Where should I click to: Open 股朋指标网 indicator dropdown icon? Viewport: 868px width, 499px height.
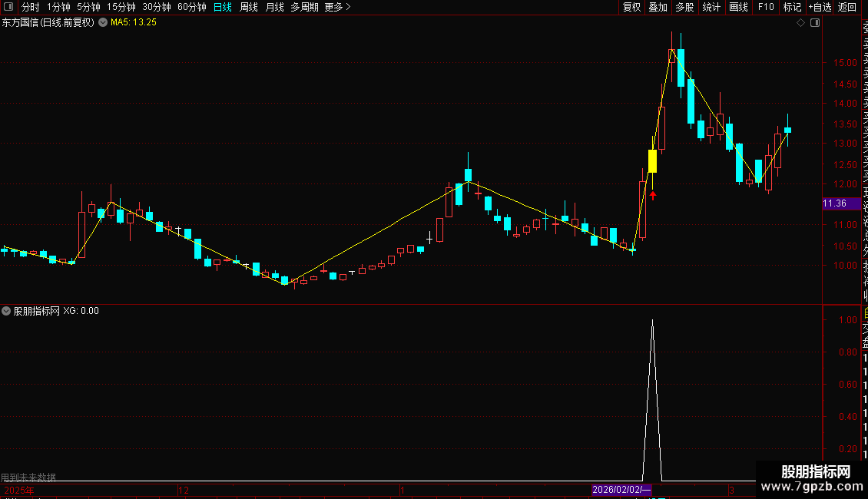point(6,311)
